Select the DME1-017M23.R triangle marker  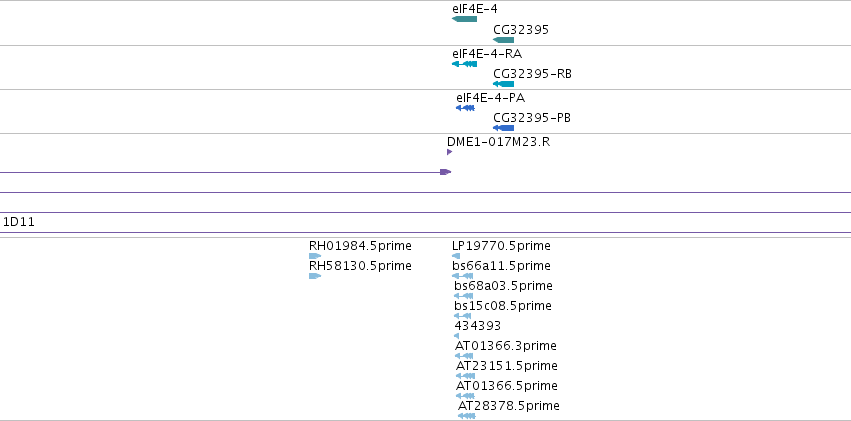(x=449, y=152)
